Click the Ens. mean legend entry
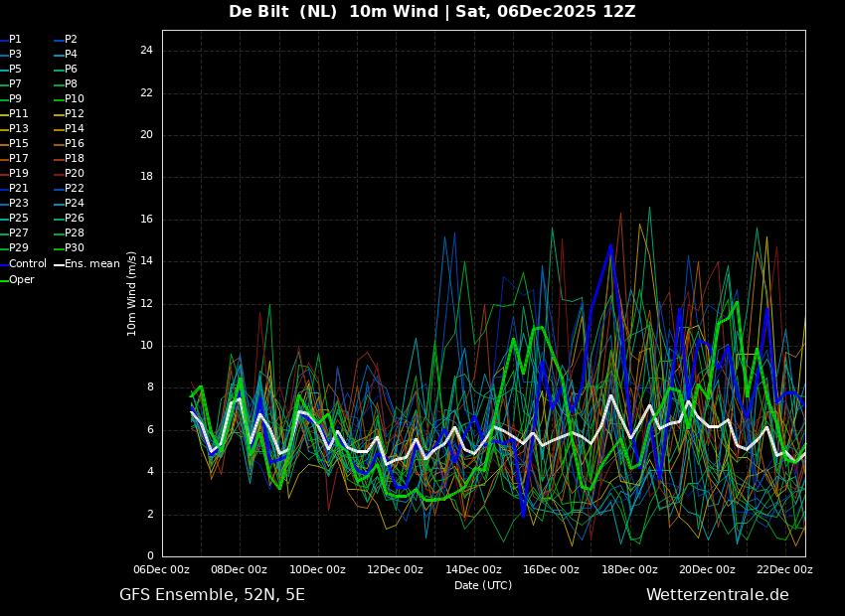The image size is (845, 616). (x=91, y=264)
